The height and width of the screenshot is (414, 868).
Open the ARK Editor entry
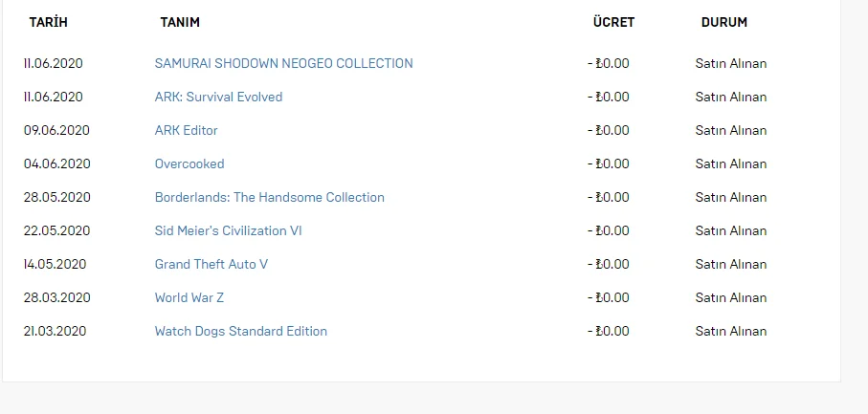point(186,130)
